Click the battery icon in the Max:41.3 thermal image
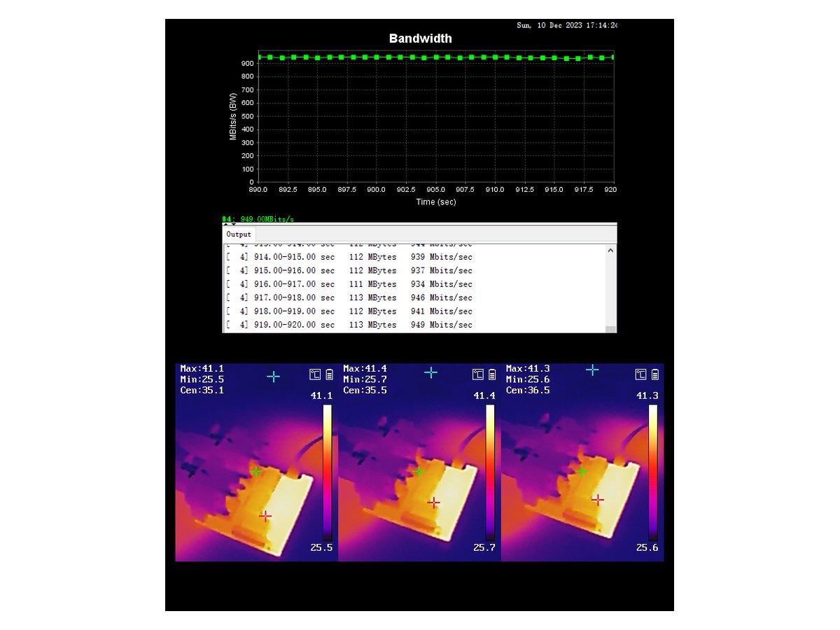 (x=655, y=374)
